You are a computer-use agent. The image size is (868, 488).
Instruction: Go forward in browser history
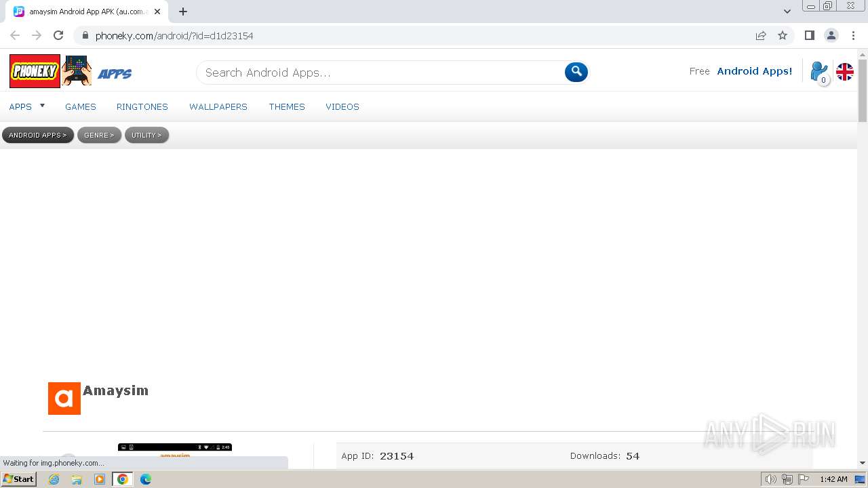coord(37,35)
